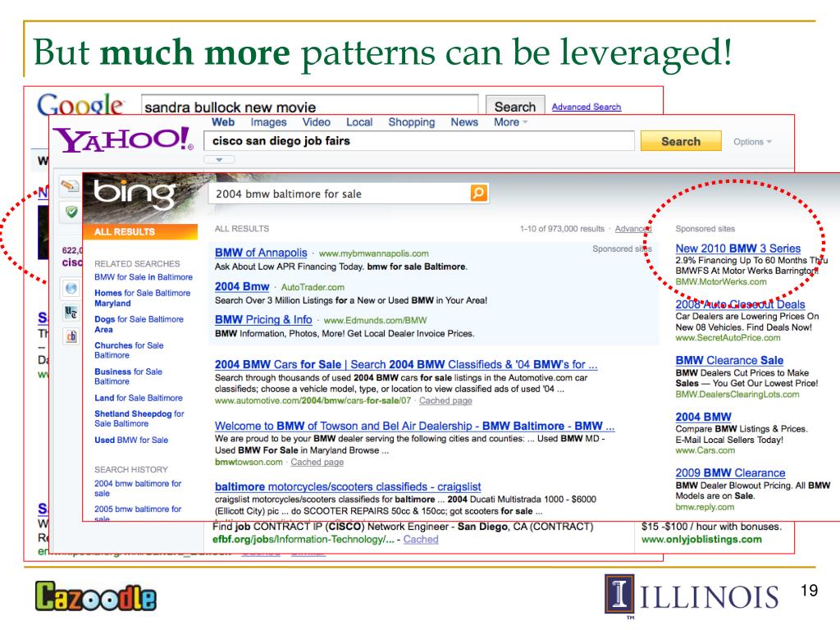This screenshot has height=630, width=840.
Task: Click the Cazoodle logo
Action: (x=96, y=596)
